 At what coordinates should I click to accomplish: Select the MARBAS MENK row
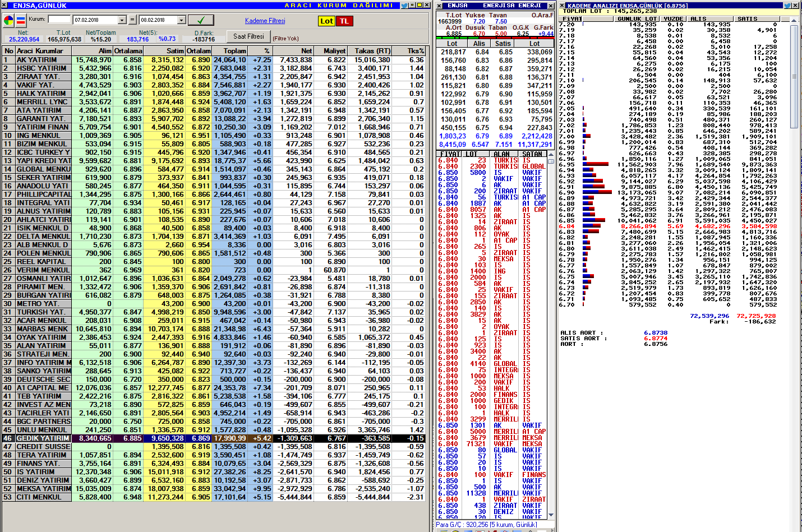214,329
